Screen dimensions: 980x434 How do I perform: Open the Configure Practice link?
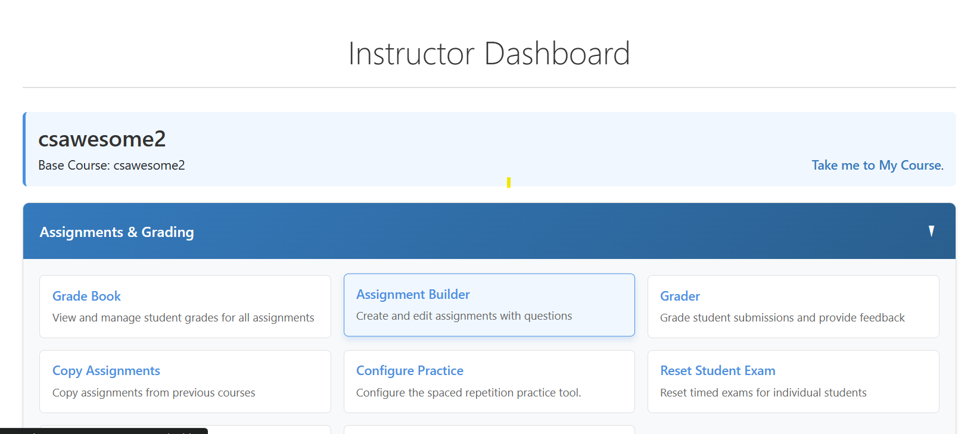pos(409,370)
